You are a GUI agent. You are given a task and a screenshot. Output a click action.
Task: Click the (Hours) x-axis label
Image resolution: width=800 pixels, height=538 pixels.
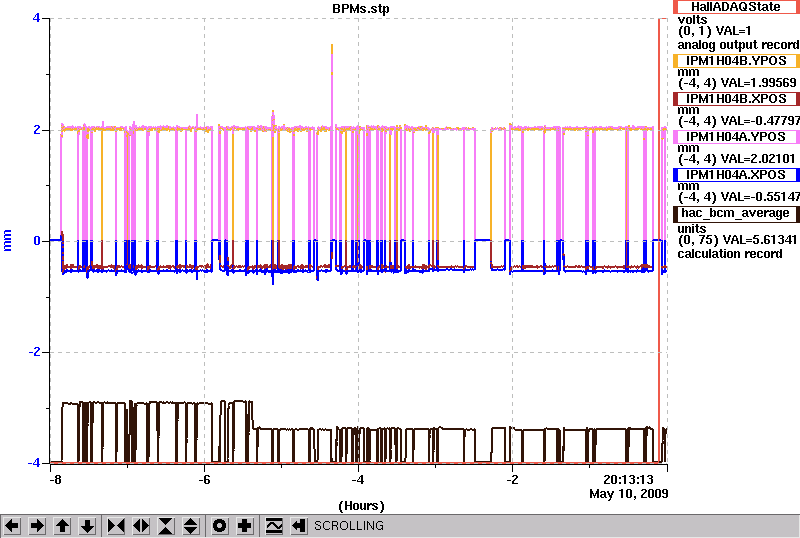pos(361,506)
